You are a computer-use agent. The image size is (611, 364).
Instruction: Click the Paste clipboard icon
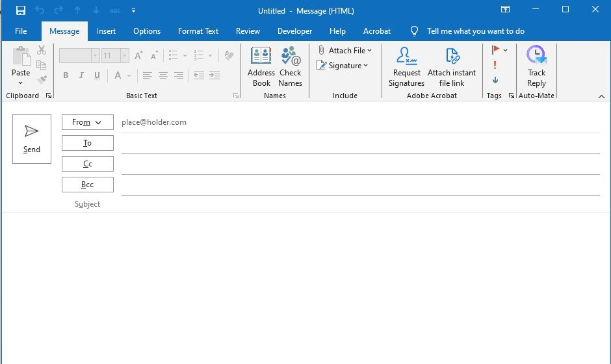click(x=21, y=57)
